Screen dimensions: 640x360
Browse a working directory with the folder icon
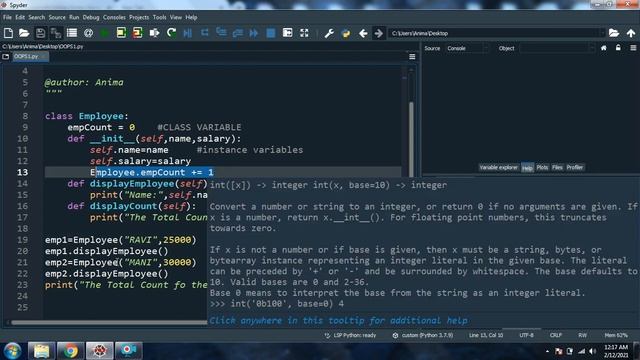point(614,33)
